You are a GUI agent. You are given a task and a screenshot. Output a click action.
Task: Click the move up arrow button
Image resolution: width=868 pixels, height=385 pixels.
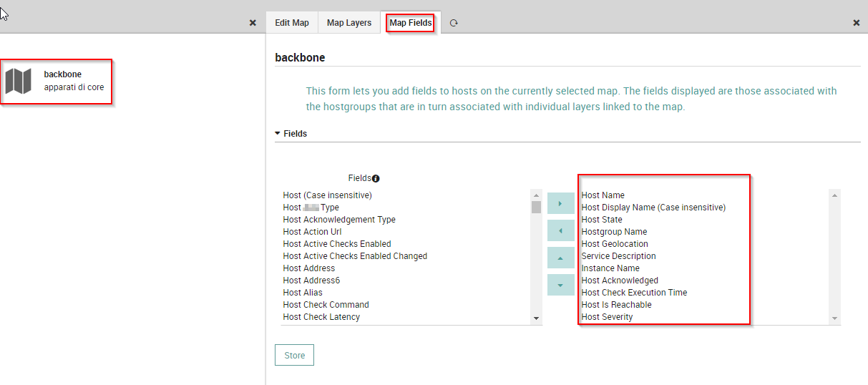[560, 258]
